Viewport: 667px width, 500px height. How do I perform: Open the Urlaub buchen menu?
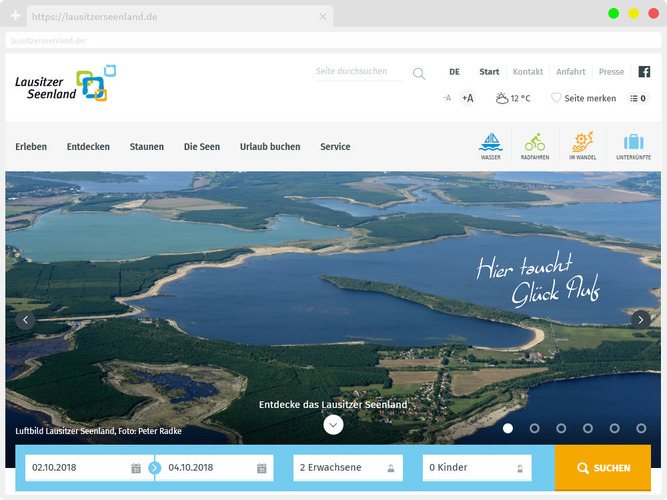(x=270, y=147)
